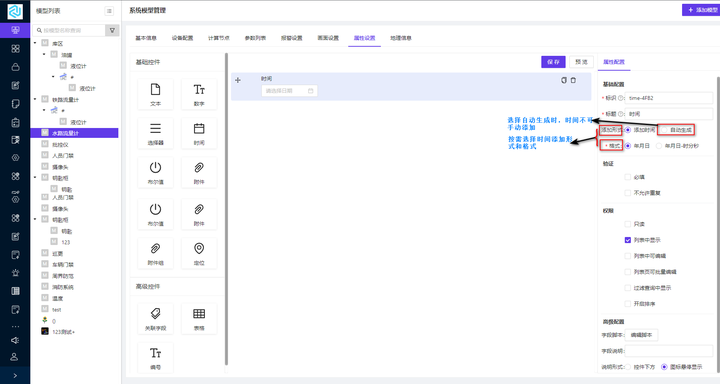Screen dimensions: 720x384
Task: Collapse the 库区 tree node
Action: 35,43
